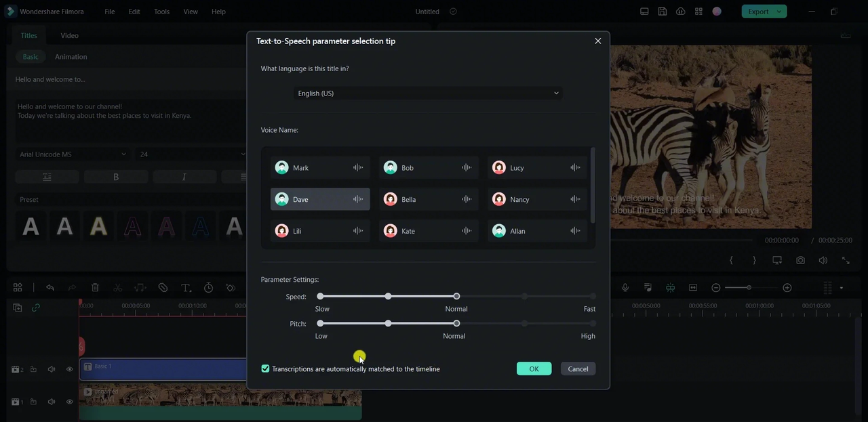Click the snapshot camera icon under preview
The image size is (868, 422).
(x=801, y=260)
